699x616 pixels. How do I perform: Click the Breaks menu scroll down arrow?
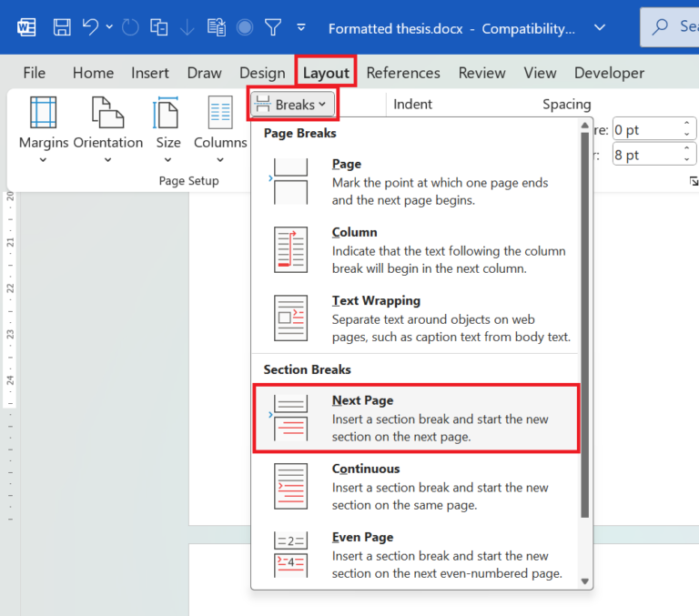[585, 581]
